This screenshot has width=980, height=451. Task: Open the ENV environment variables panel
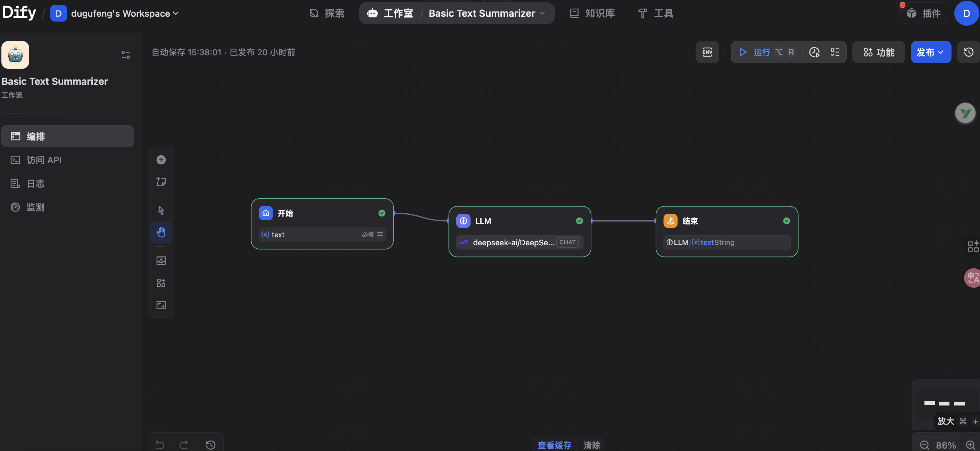(707, 52)
